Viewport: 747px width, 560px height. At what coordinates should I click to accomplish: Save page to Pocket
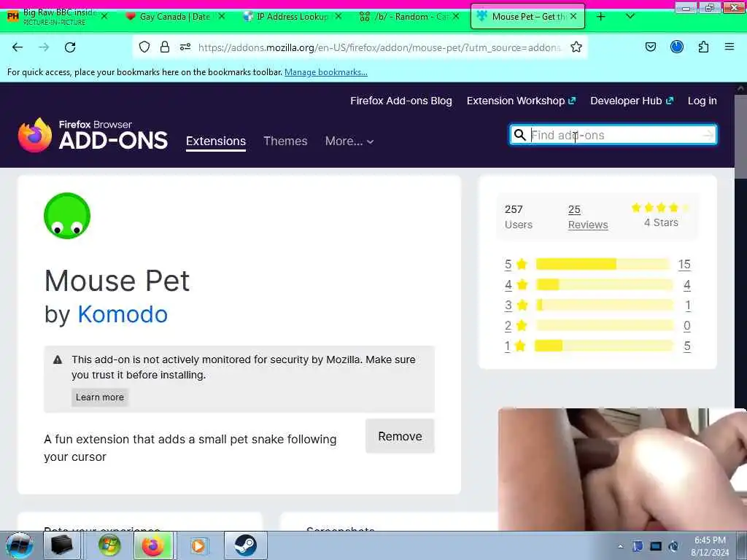[x=651, y=47]
